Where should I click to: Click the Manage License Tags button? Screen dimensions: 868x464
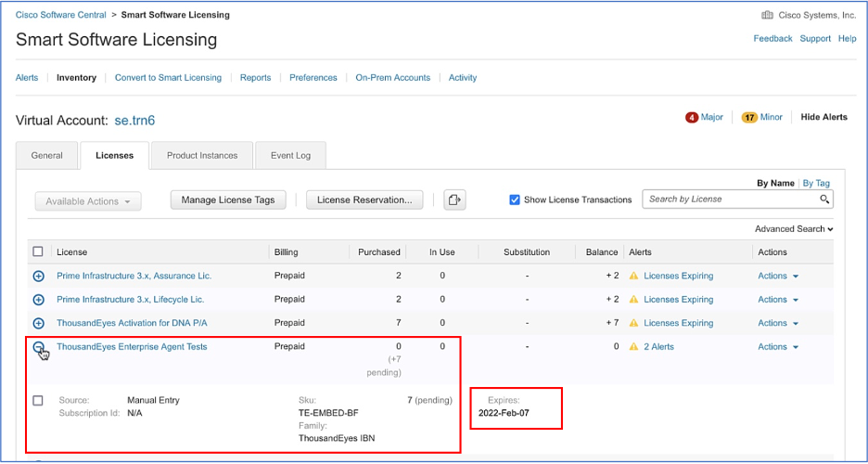(x=228, y=200)
